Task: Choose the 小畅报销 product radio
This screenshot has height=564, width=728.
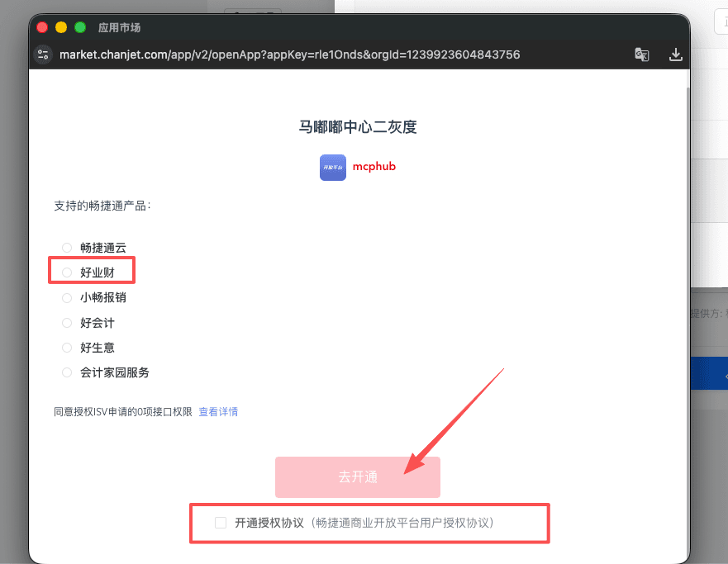Action: point(67,298)
